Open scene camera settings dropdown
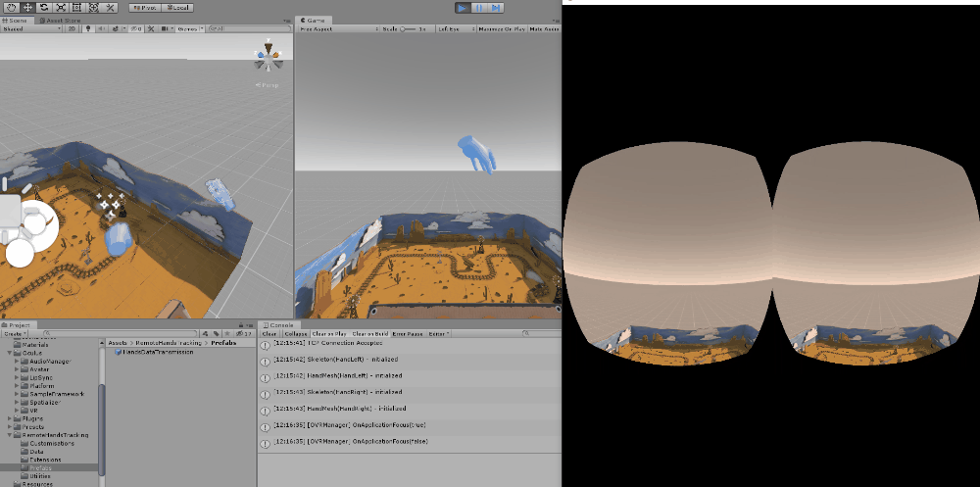Viewport: 980px width, 487px height. pyautogui.click(x=167, y=28)
